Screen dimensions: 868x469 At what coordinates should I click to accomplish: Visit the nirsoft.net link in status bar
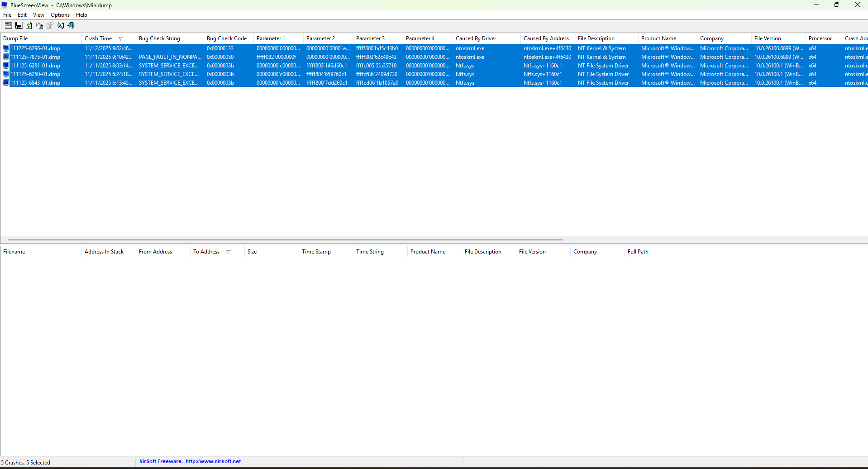pyautogui.click(x=213, y=462)
